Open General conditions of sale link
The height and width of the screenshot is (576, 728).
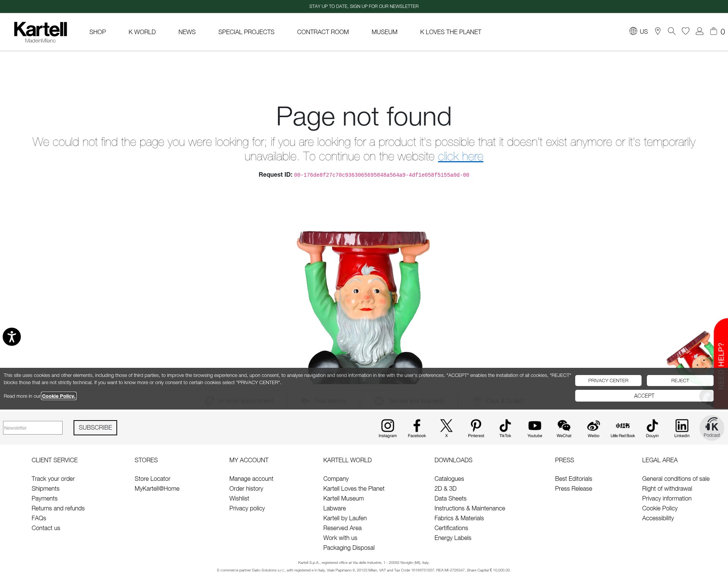pos(676,479)
